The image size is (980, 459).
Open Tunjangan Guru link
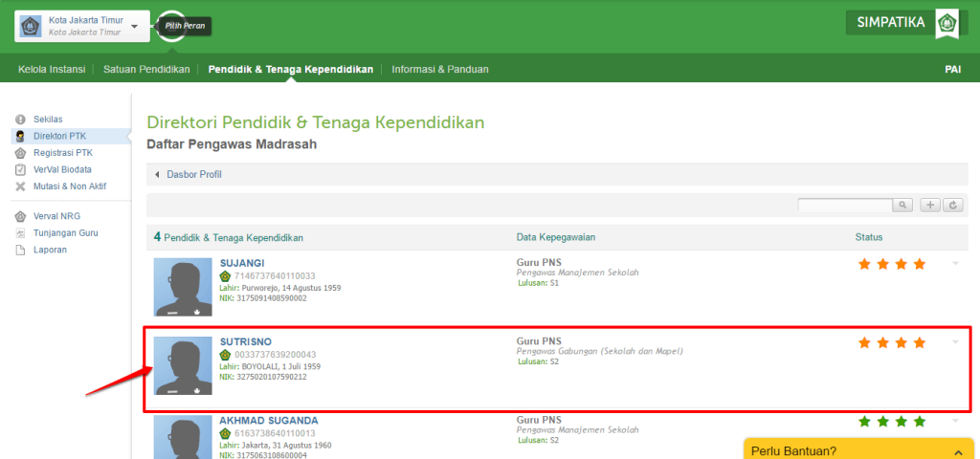(x=66, y=233)
